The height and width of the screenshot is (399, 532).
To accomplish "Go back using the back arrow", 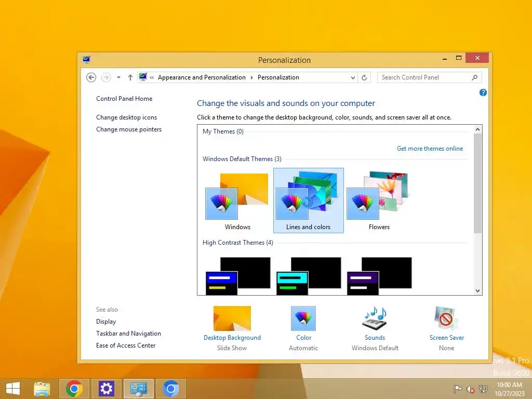I will click(x=91, y=77).
